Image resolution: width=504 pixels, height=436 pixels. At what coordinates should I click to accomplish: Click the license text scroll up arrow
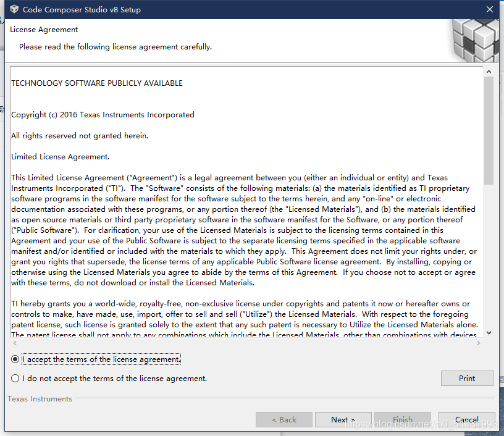489,72
